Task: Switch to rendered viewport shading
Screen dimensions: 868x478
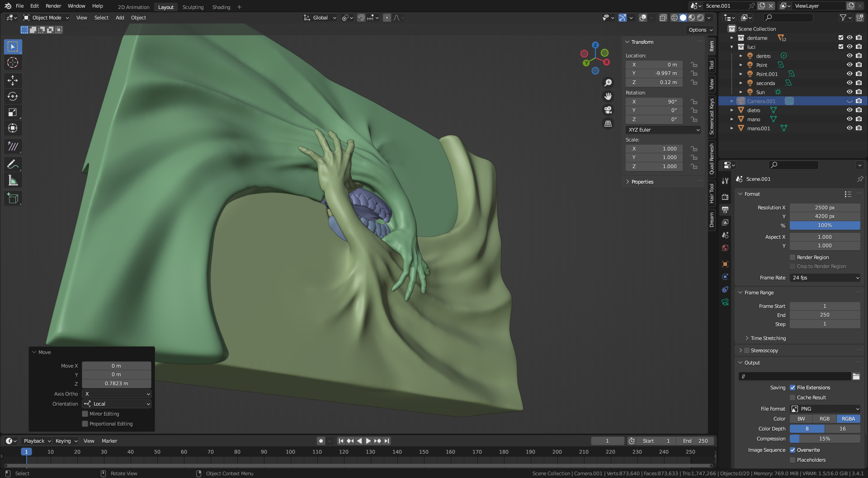Action: [x=700, y=18]
